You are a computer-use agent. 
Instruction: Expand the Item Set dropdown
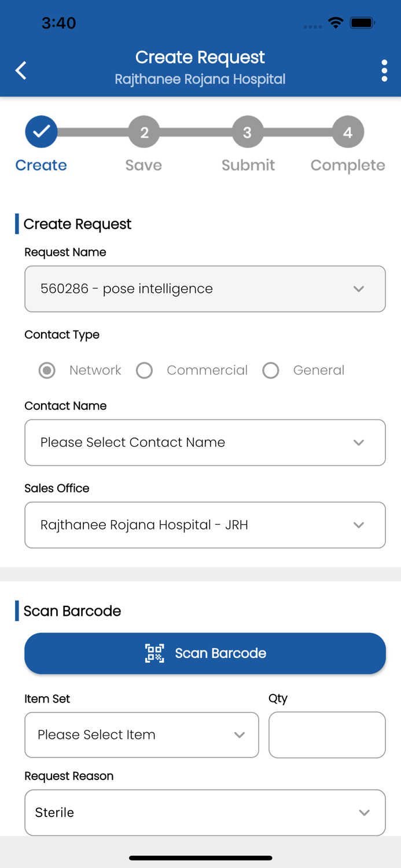(141, 735)
